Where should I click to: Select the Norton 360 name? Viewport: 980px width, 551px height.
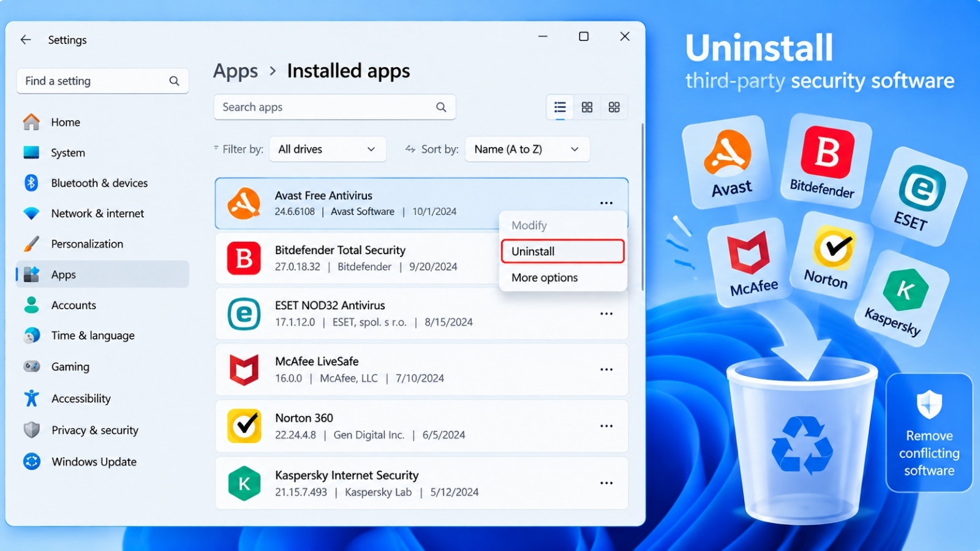point(304,418)
